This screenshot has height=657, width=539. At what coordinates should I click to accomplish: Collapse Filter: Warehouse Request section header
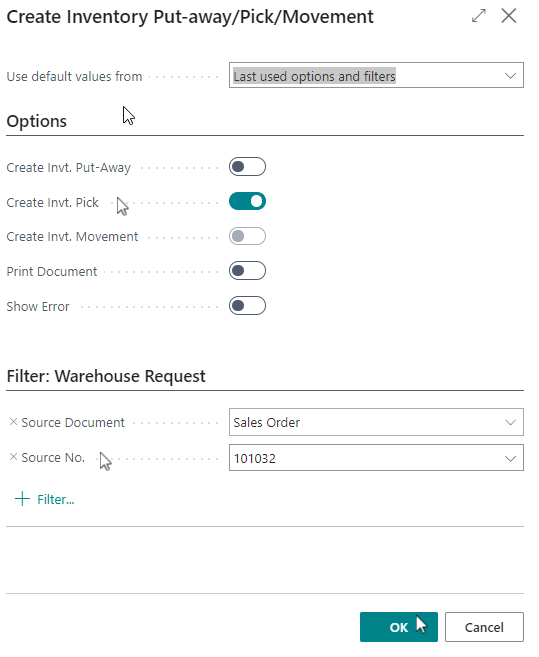(x=106, y=376)
